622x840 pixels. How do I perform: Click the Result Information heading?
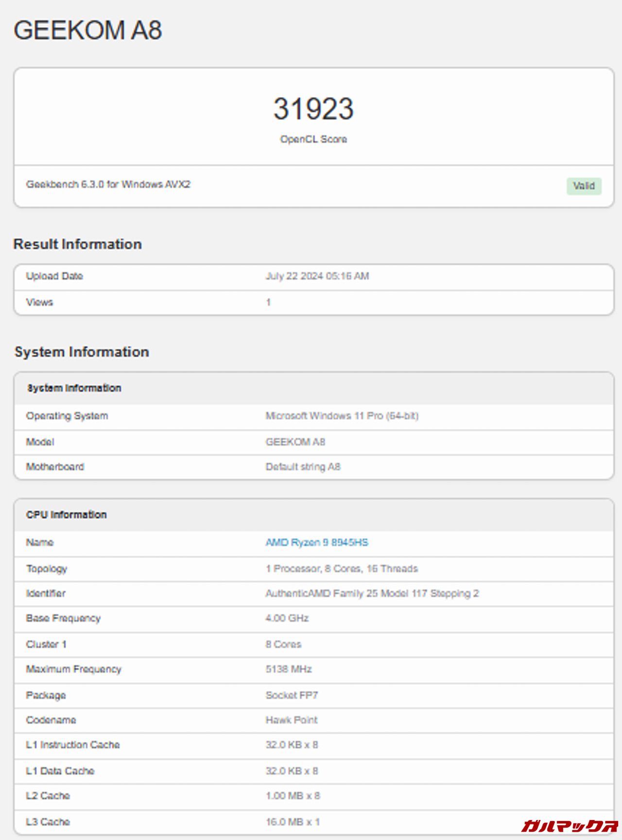point(77,244)
